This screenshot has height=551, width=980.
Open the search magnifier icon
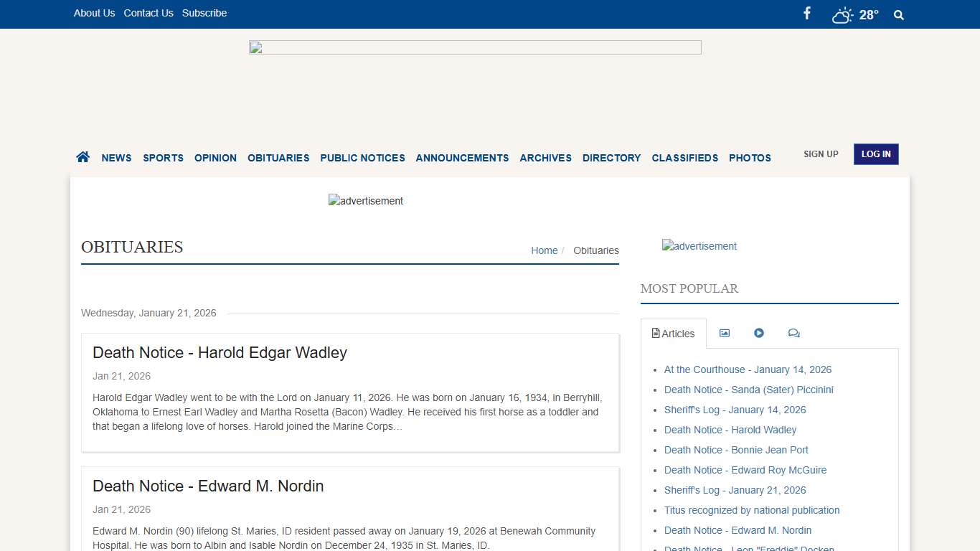tap(899, 15)
